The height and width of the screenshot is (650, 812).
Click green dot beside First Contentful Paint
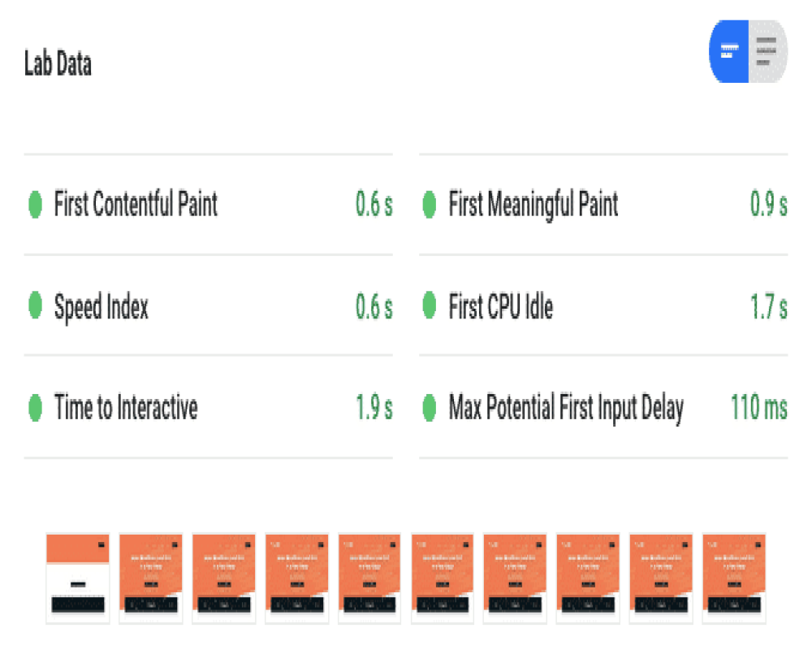[35, 205]
